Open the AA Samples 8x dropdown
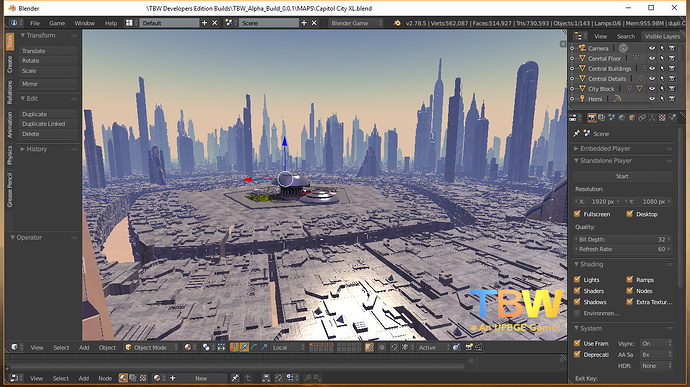The height and width of the screenshot is (387, 690). click(656, 354)
